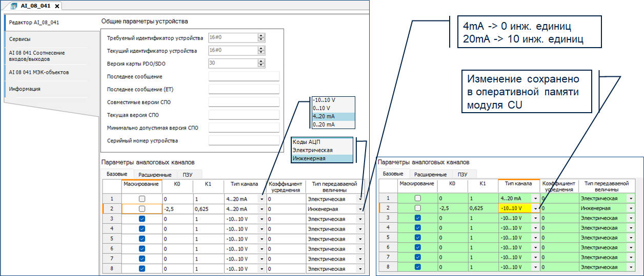Expand channel type dropdown for row 1 left table
The height and width of the screenshot is (276, 644).
point(262,199)
